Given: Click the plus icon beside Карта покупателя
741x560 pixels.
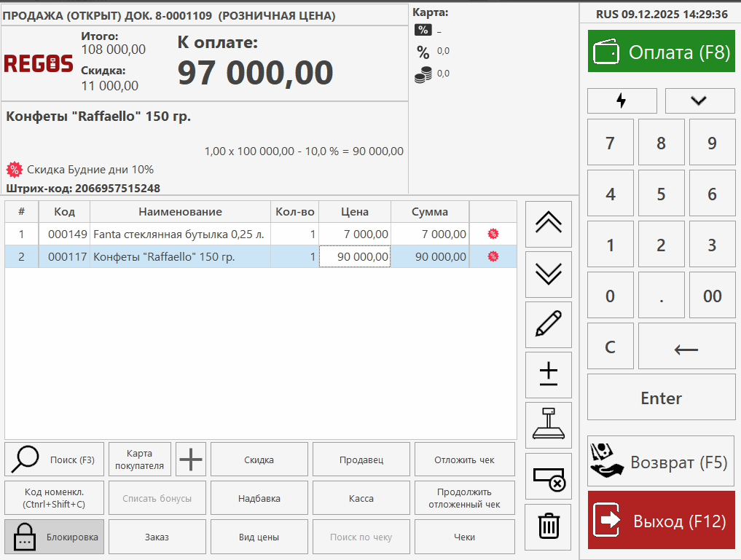Looking at the screenshot, I should click(192, 460).
